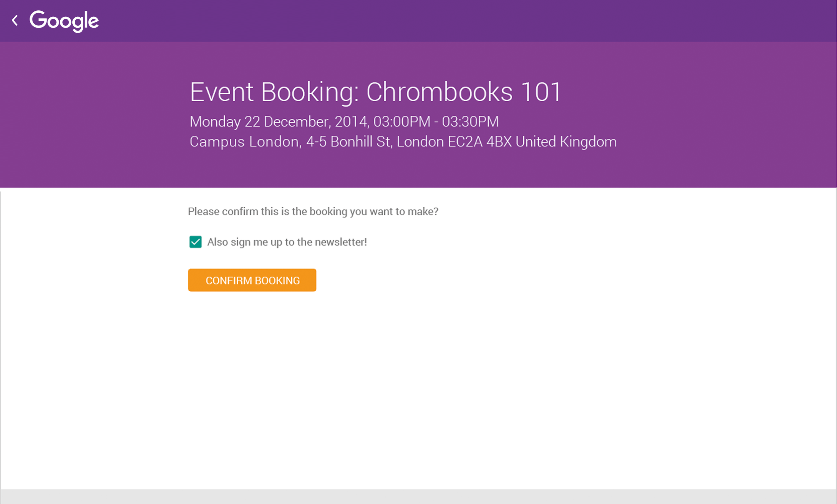The height and width of the screenshot is (504, 837).
Task: Click 'United Kingdom' in the address
Action: tap(566, 141)
